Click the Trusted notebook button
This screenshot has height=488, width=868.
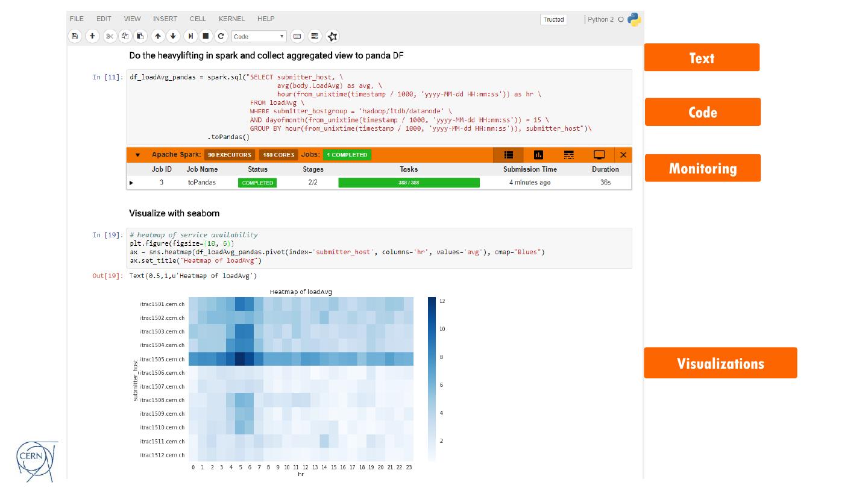coord(553,19)
